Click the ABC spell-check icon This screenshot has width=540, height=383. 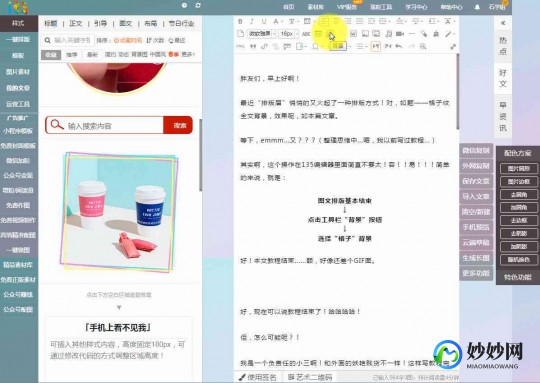pyautogui.click(x=306, y=34)
